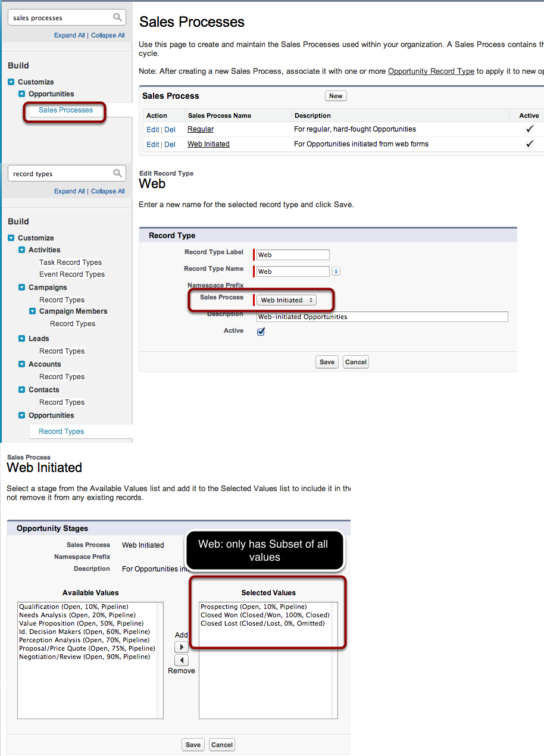The height and width of the screenshot is (756, 544).
Task: Collapse the Leads section arrow icon
Action: click(x=22, y=339)
